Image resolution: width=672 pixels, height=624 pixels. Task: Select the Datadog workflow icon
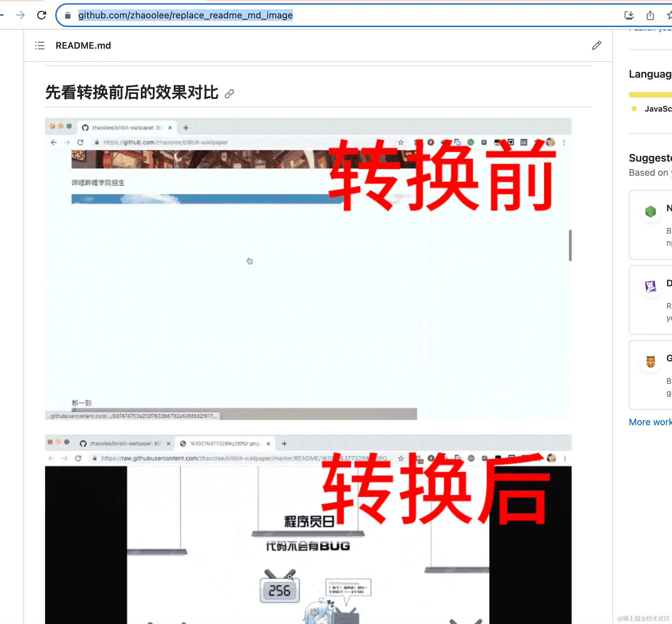(650, 287)
